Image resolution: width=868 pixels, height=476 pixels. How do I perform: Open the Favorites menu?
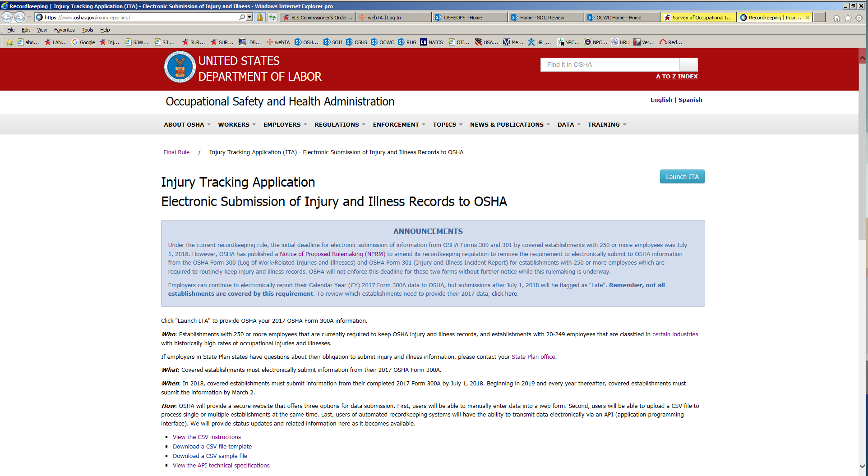pos(65,30)
